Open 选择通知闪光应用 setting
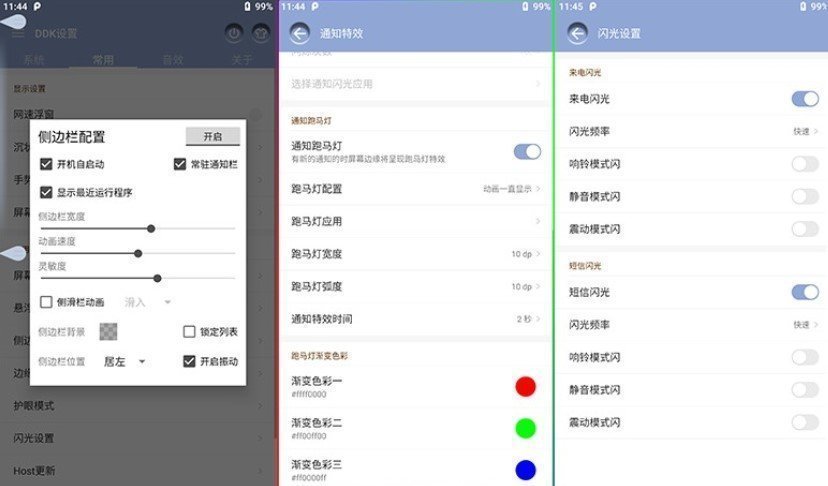Image resolution: width=828 pixels, height=486 pixels. (416, 83)
